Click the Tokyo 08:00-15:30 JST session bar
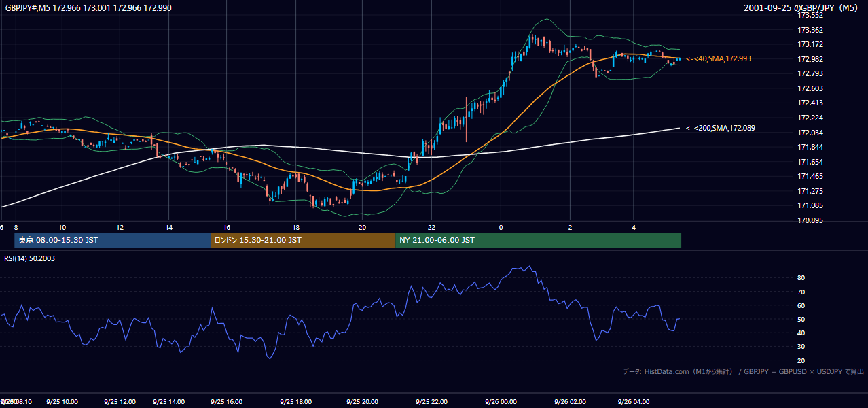This screenshot has height=408, width=868. tap(113, 240)
